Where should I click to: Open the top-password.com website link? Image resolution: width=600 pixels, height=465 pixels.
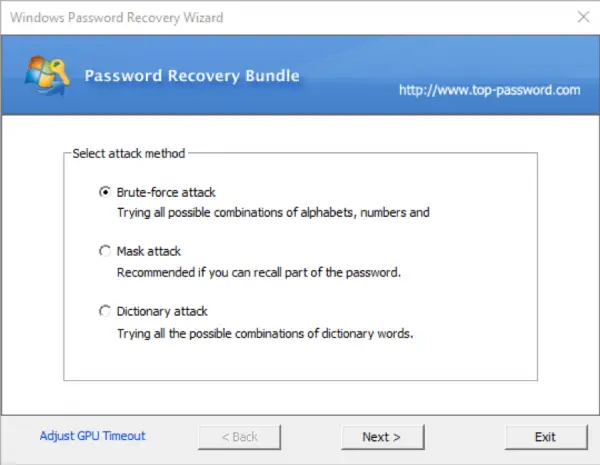coord(489,90)
